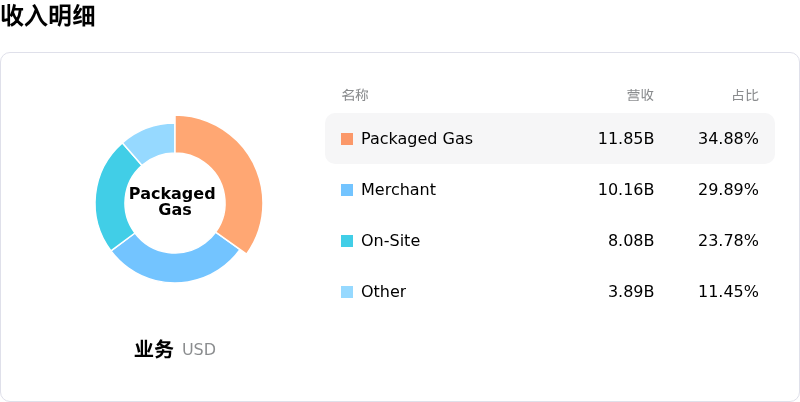Click the Other row label
Image resolution: width=800 pixels, height=402 pixels.
pyautogui.click(x=384, y=292)
